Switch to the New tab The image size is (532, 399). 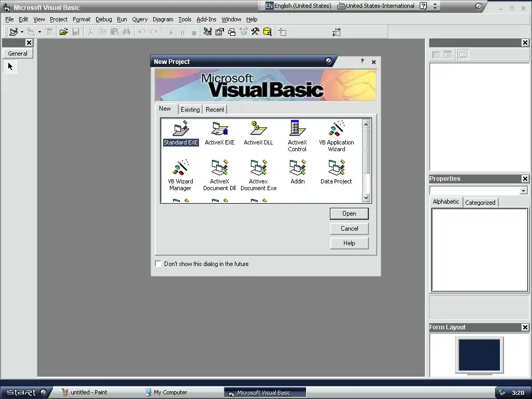coord(165,109)
